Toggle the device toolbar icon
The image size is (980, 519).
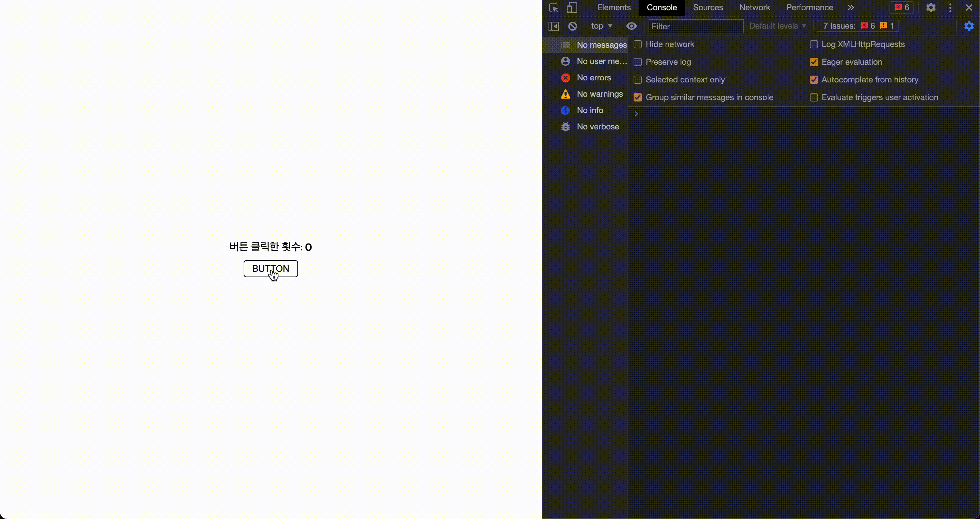pyautogui.click(x=572, y=7)
